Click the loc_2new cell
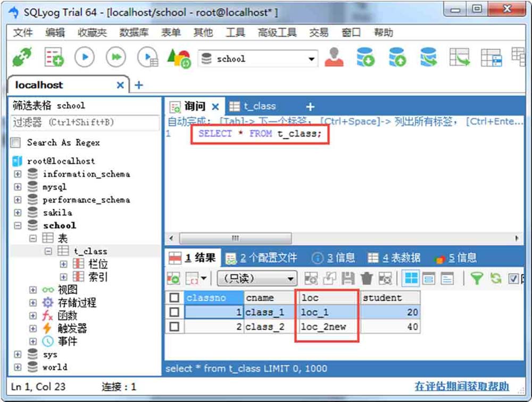The height and width of the screenshot is (402, 532). point(329,326)
